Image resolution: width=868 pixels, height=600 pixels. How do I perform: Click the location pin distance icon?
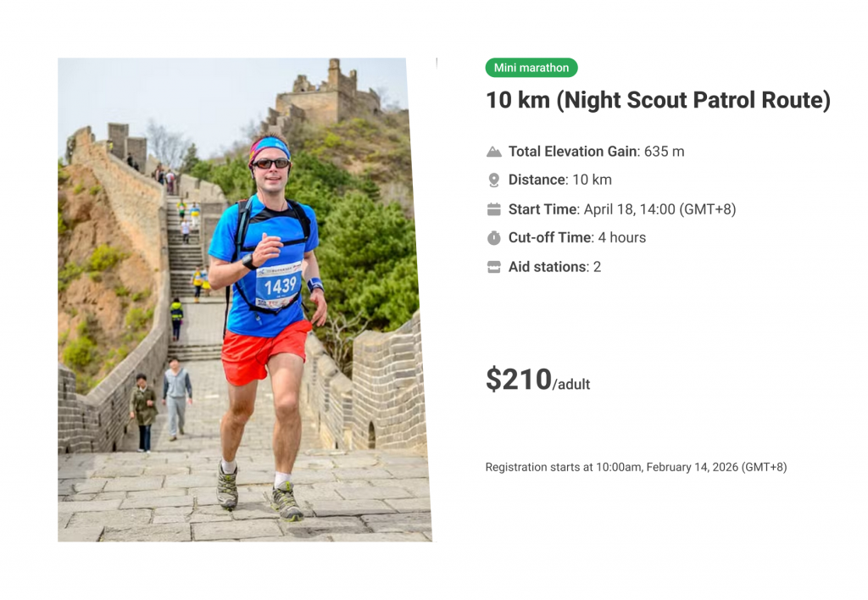[x=494, y=180]
